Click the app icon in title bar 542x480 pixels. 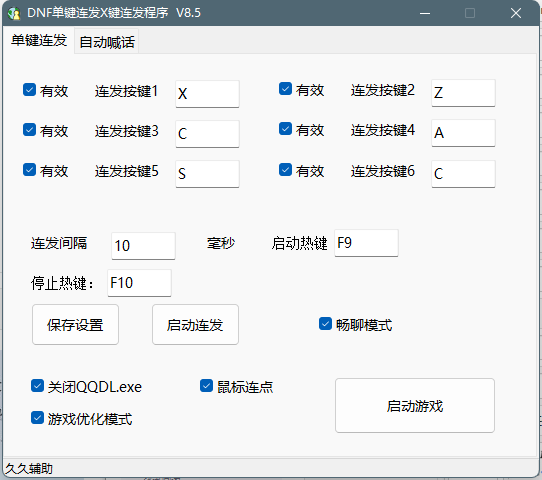click(x=15, y=13)
